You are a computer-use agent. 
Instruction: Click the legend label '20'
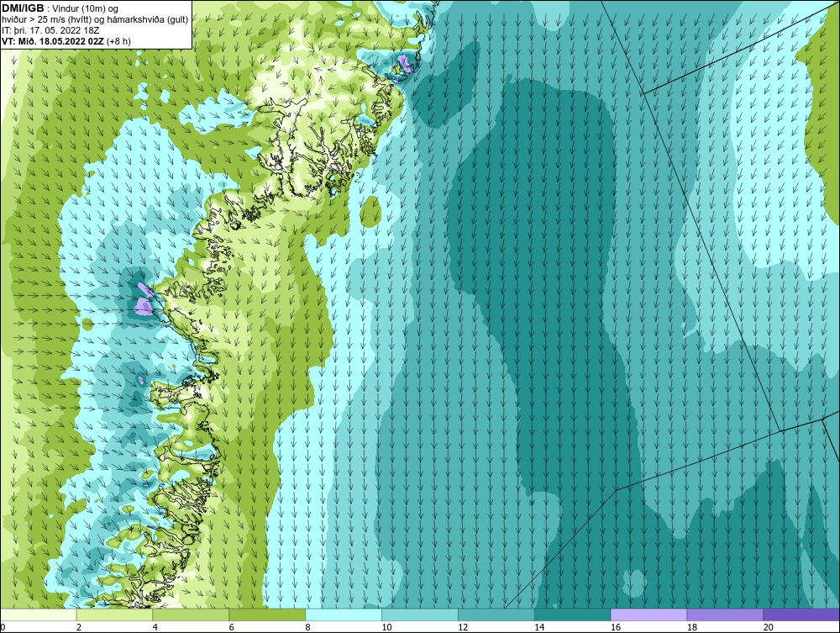pyautogui.click(x=769, y=627)
